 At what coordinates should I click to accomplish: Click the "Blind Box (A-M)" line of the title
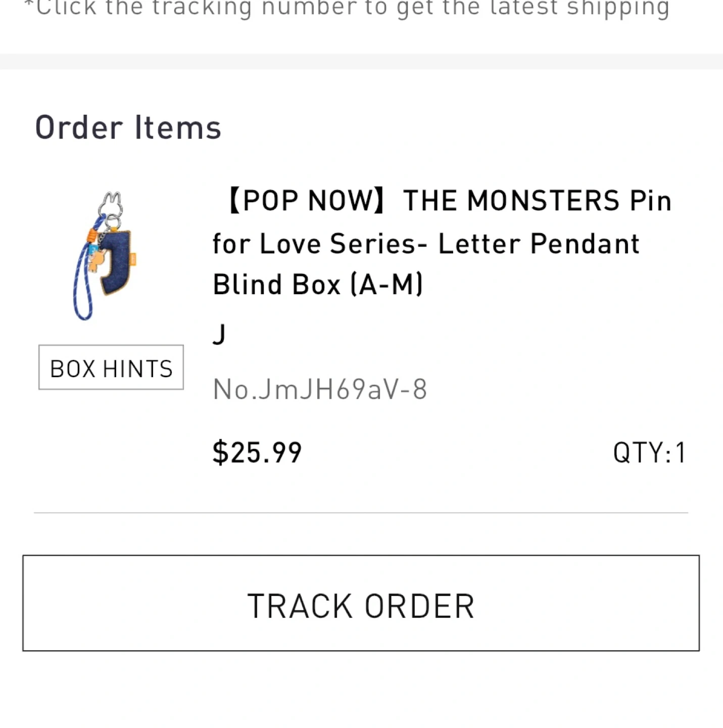click(317, 284)
